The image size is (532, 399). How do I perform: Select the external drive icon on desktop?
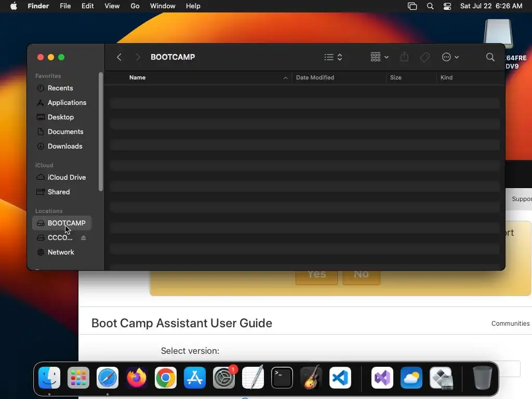click(x=498, y=33)
